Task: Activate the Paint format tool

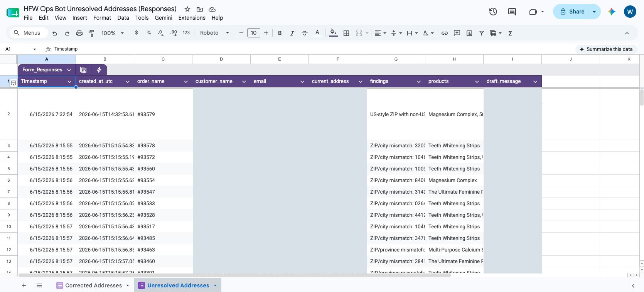Action: [91, 33]
